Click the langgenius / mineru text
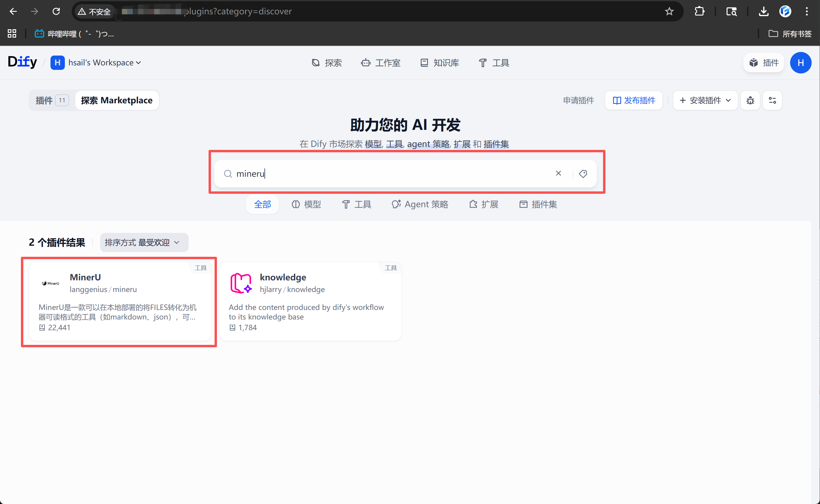The height and width of the screenshot is (504, 820). 103,289
